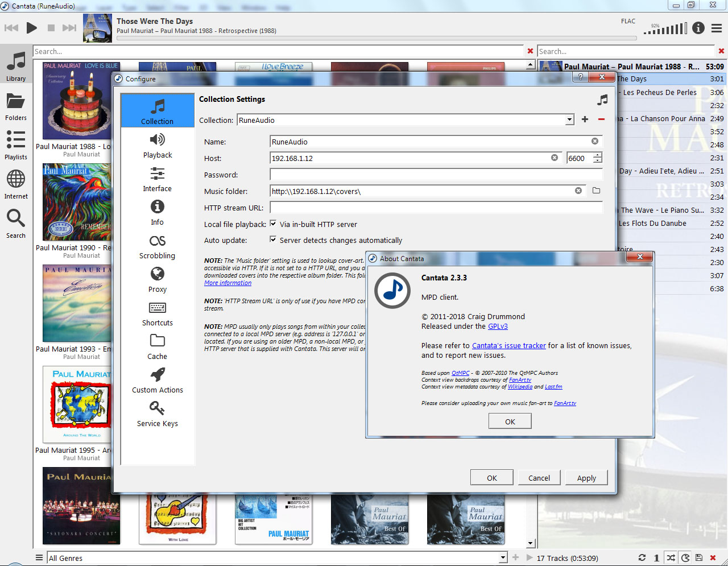Open library view menu at bottom left
The image size is (728, 566).
point(39,558)
